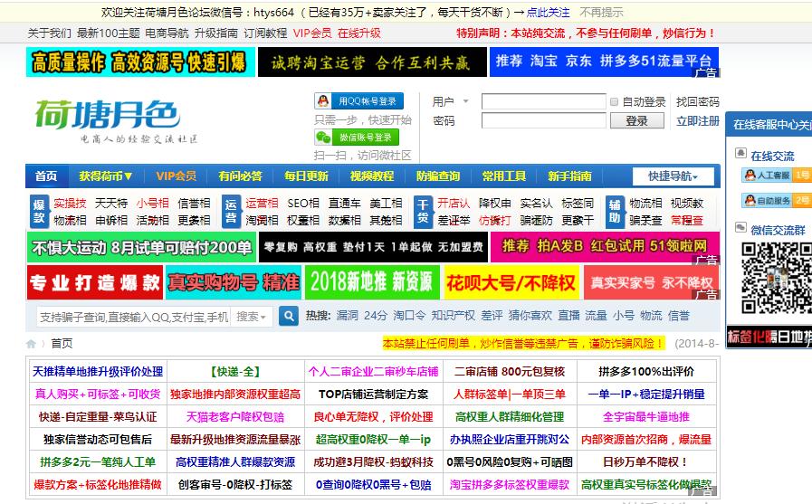Click the magnifier search button
This screenshot has width=812, height=504.
click(289, 316)
